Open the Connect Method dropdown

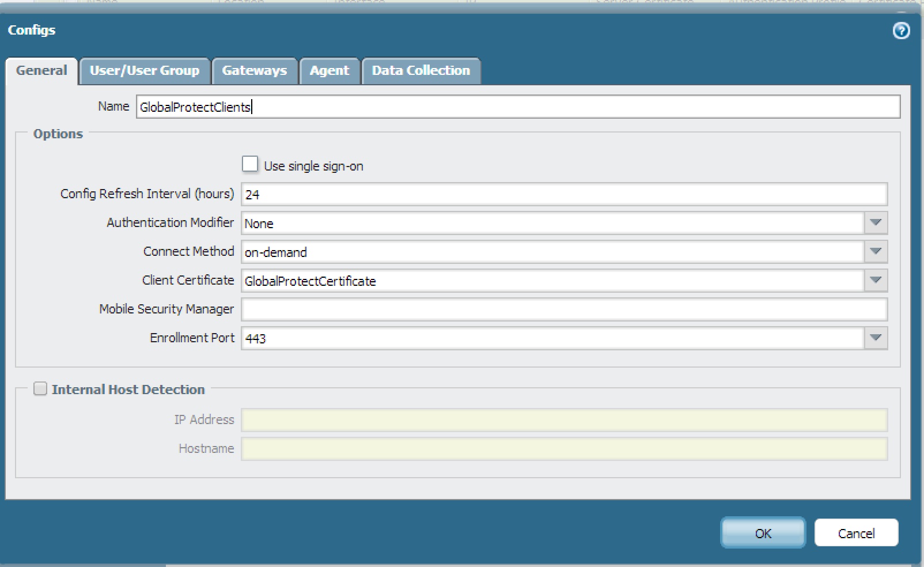pyautogui.click(x=876, y=251)
